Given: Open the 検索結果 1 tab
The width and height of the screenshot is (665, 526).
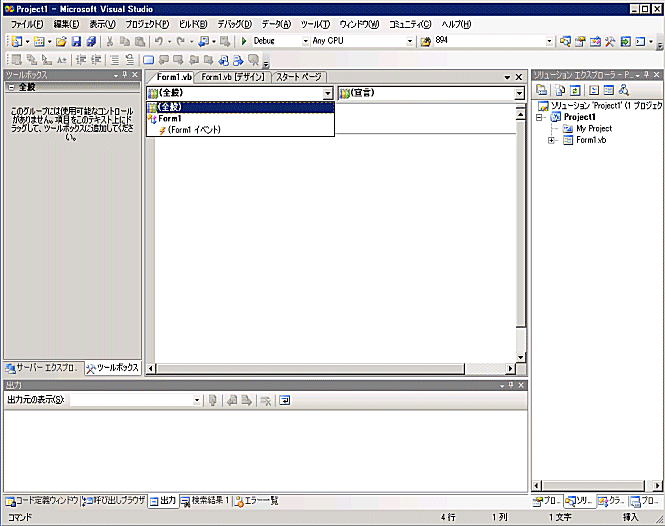Looking at the screenshot, I should tap(205, 501).
